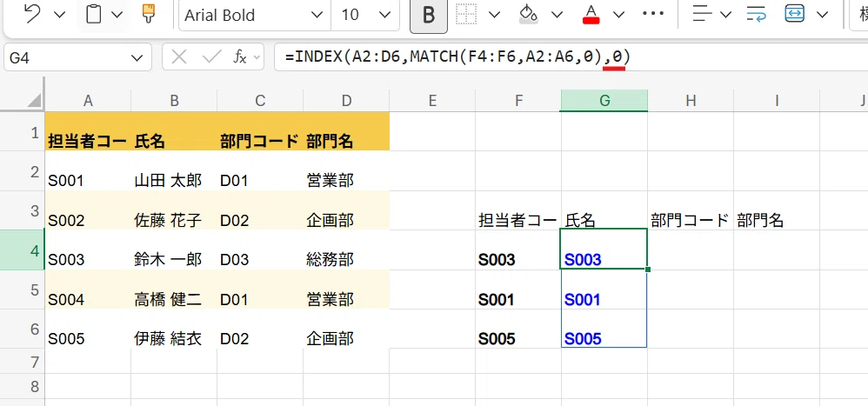Expand the Merge cells dropdown arrow
Image resolution: width=868 pixels, height=406 pixels.
tap(823, 15)
